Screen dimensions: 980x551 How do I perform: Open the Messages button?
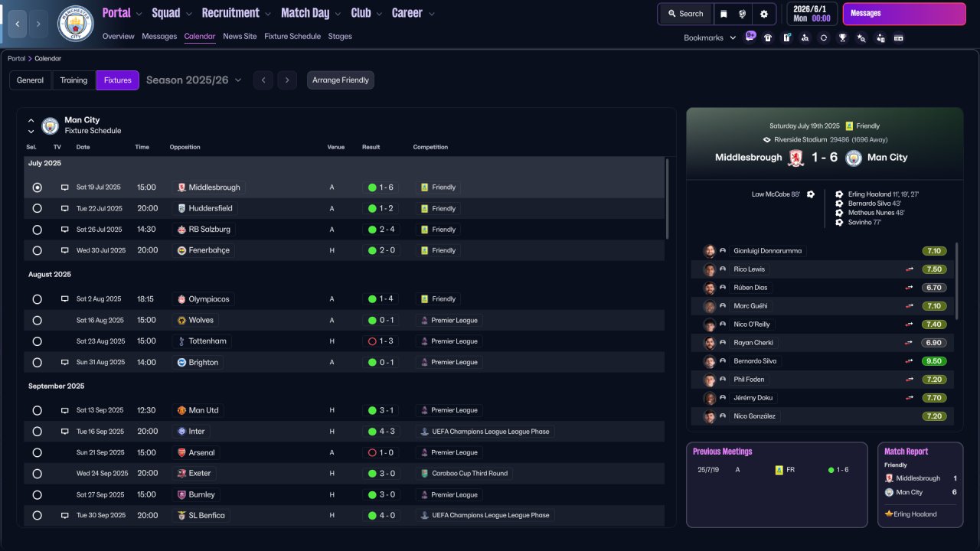[904, 14]
